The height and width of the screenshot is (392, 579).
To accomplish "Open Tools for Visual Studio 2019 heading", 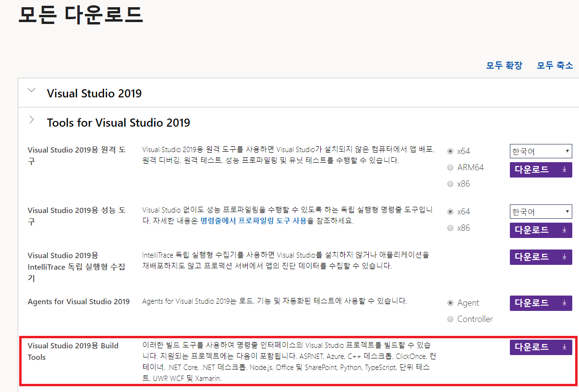I will pos(119,123).
